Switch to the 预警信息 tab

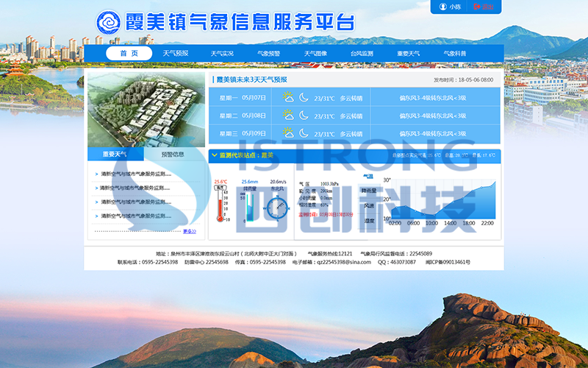click(x=173, y=155)
